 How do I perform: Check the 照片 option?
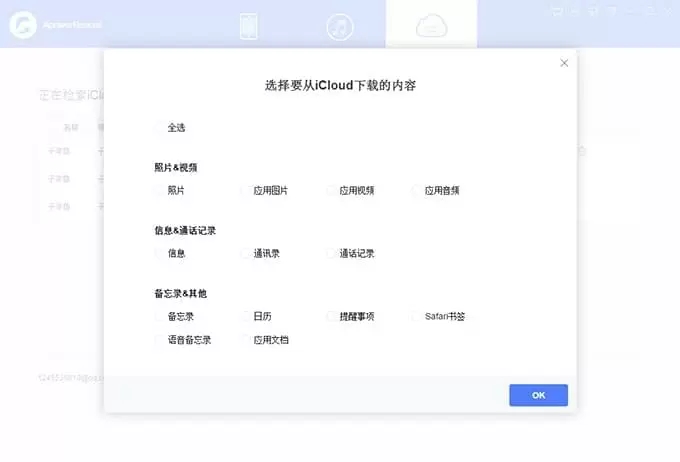tap(160, 190)
